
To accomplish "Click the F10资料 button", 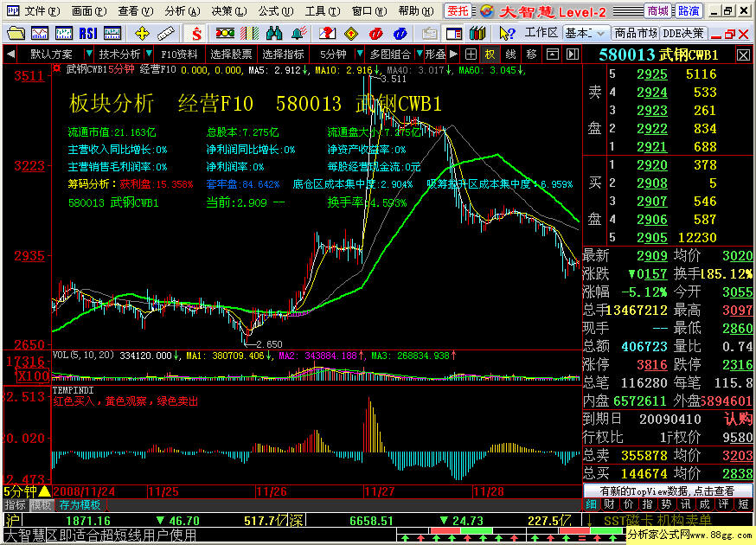I will pyautogui.click(x=179, y=54).
